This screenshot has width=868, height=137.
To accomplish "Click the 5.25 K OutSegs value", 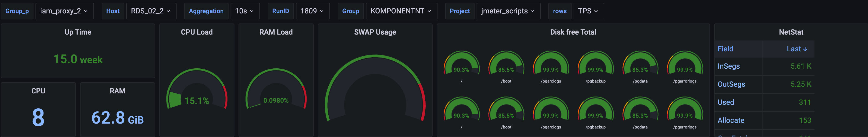I will click(801, 84).
